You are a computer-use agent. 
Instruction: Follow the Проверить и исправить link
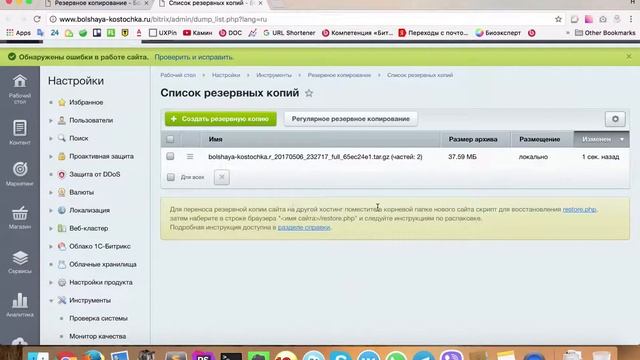pyautogui.click(x=194, y=57)
